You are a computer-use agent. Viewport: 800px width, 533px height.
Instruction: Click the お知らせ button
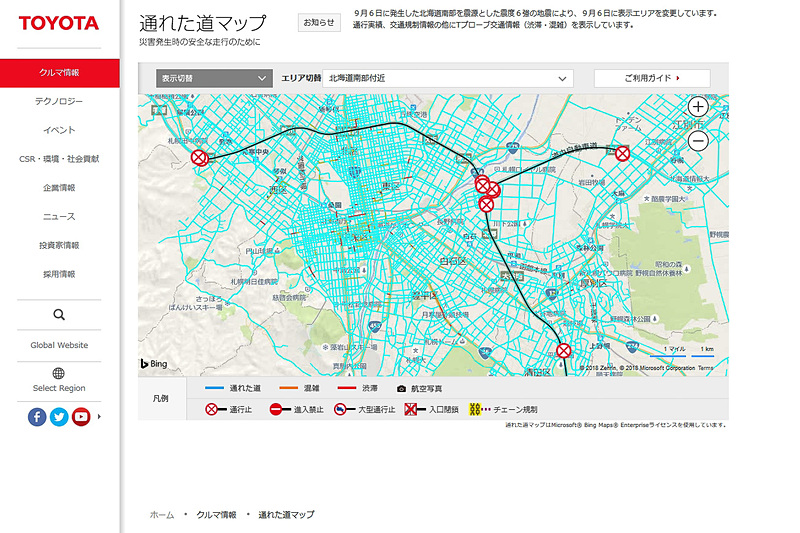click(319, 22)
